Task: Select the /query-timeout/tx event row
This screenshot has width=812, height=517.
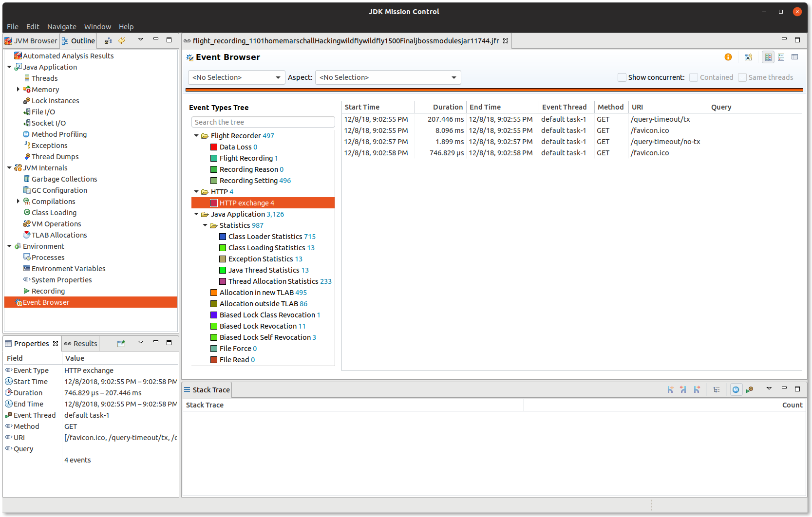Action: [571, 119]
